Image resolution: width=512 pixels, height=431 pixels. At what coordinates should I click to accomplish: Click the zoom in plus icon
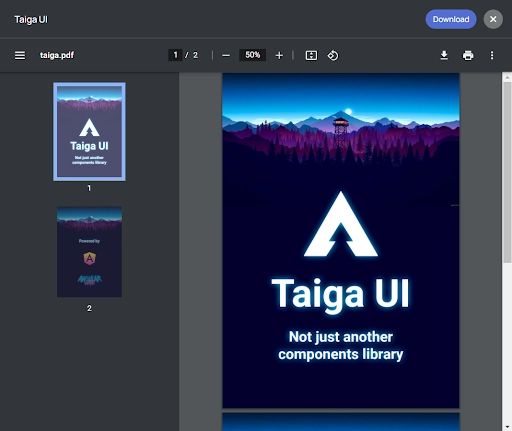pos(279,55)
